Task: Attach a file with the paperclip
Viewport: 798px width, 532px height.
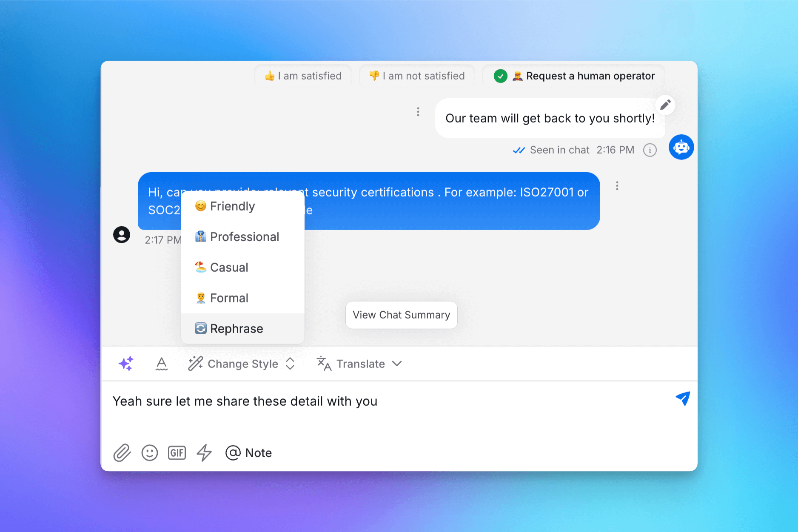Action: tap(122, 452)
